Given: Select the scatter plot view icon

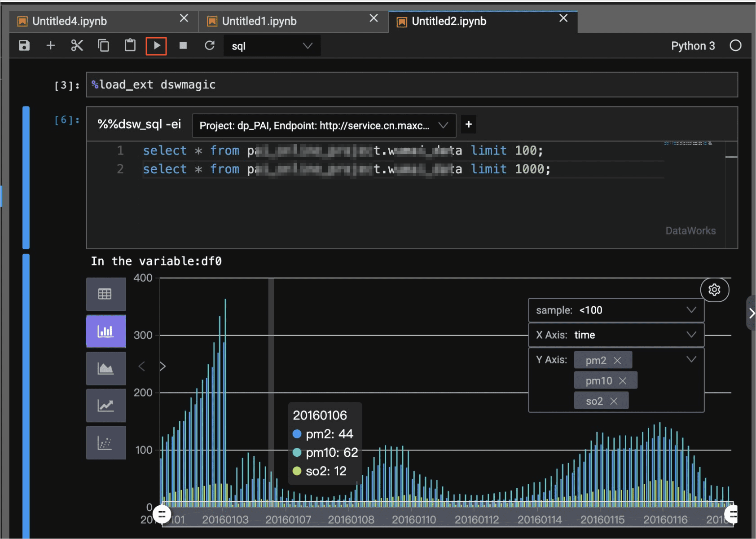Looking at the screenshot, I should (105, 443).
